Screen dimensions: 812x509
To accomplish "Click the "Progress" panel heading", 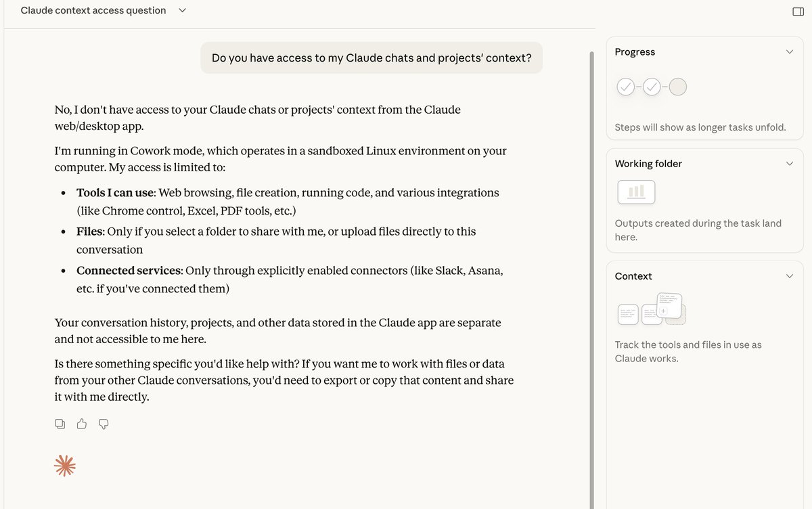I will point(635,52).
